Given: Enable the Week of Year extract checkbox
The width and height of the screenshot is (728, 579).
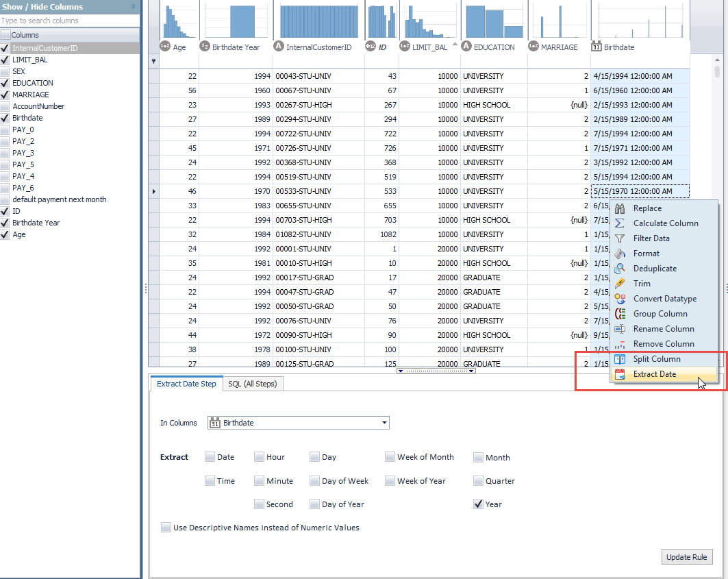Looking at the screenshot, I should [x=390, y=481].
